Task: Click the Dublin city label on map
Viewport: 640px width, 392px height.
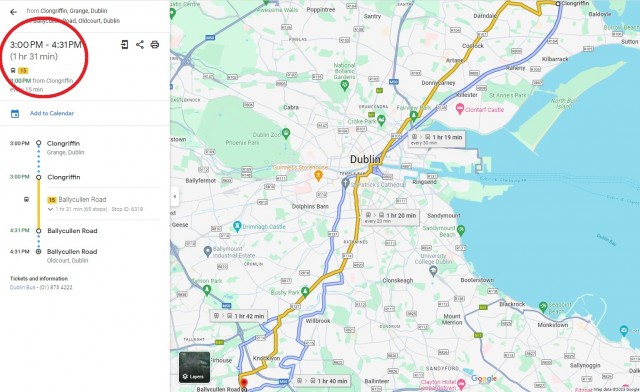Action: [365, 159]
